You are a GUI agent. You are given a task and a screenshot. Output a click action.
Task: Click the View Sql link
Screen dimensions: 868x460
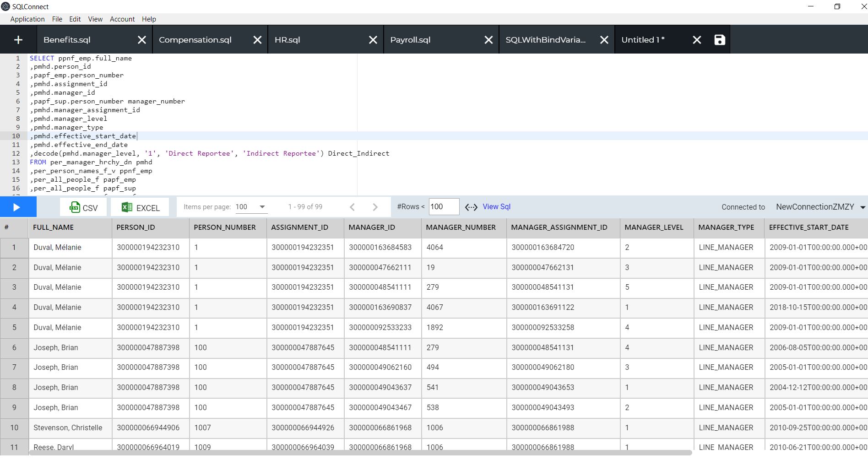pos(497,207)
